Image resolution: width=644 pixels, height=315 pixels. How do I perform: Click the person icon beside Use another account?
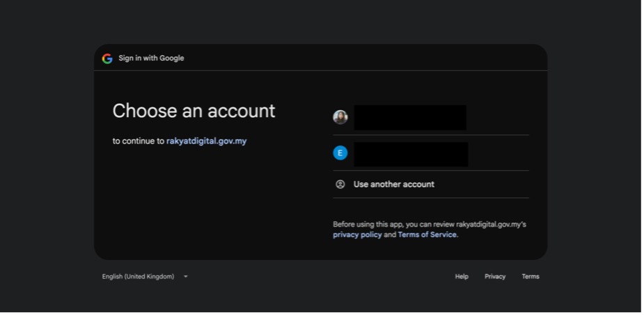(x=340, y=184)
